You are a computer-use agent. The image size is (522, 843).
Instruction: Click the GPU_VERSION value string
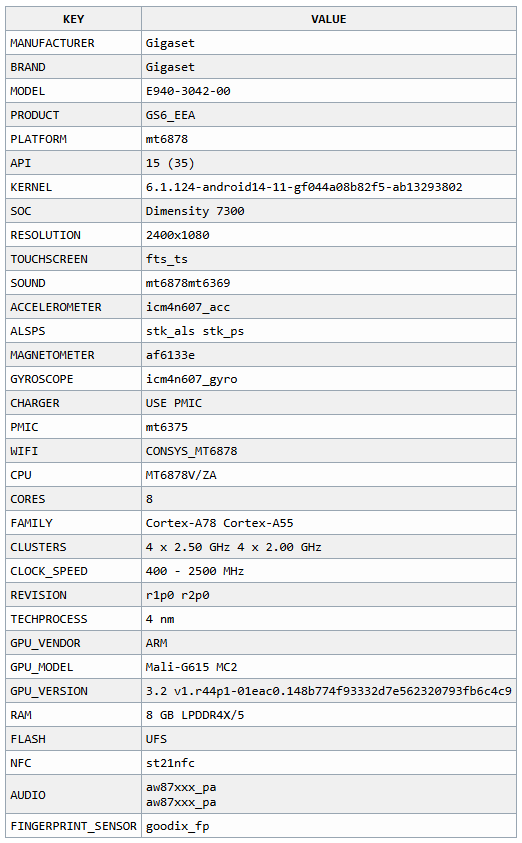coord(328,691)
